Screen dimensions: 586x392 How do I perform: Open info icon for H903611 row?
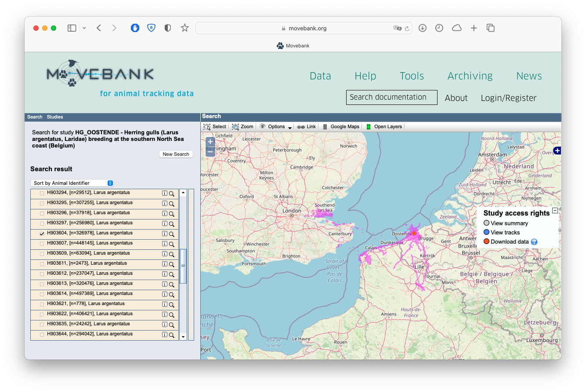click(x=165, y=264)
